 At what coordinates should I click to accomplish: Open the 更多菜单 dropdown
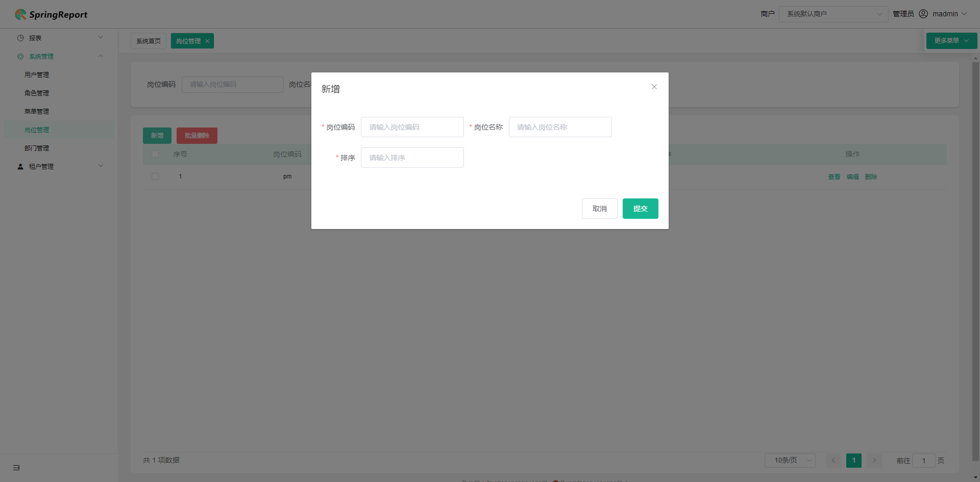coord(951,41)
